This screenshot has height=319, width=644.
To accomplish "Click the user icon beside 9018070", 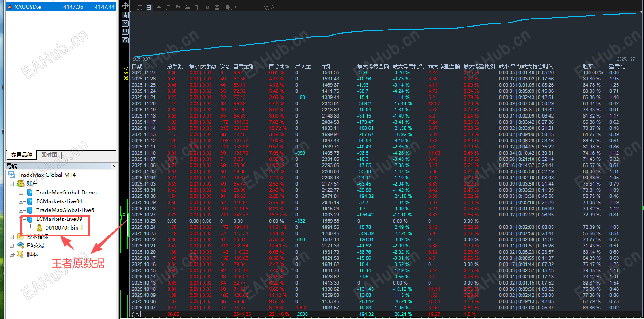I will (39, 228).
